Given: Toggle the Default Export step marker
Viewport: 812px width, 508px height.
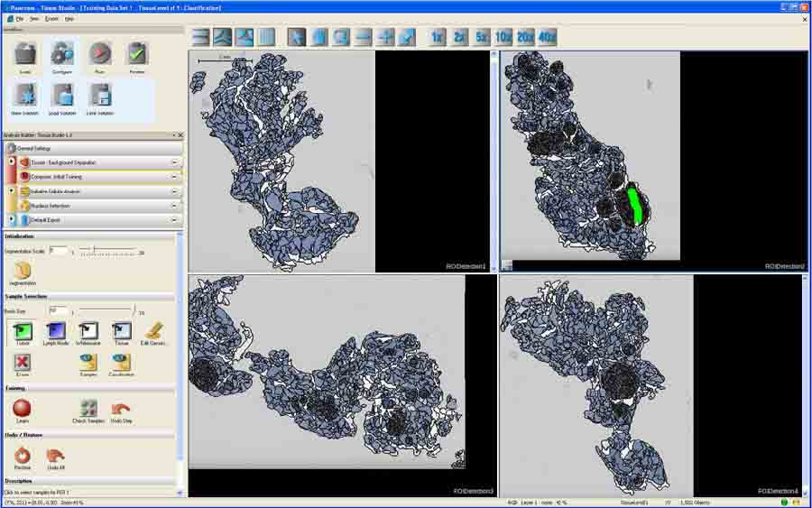Looking at the screenshot, I should [x=12, y=219].
